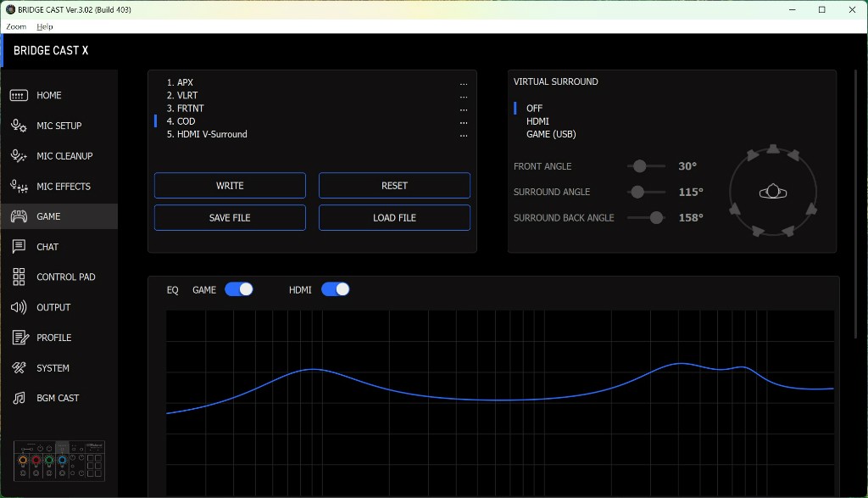Open options menu for APX preset
This screenshot has height=498, width=868.
pyautogui.click(x=464, y=83)
